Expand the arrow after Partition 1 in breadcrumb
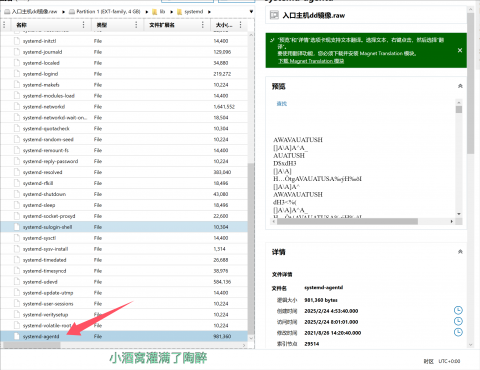 point(147,12)
